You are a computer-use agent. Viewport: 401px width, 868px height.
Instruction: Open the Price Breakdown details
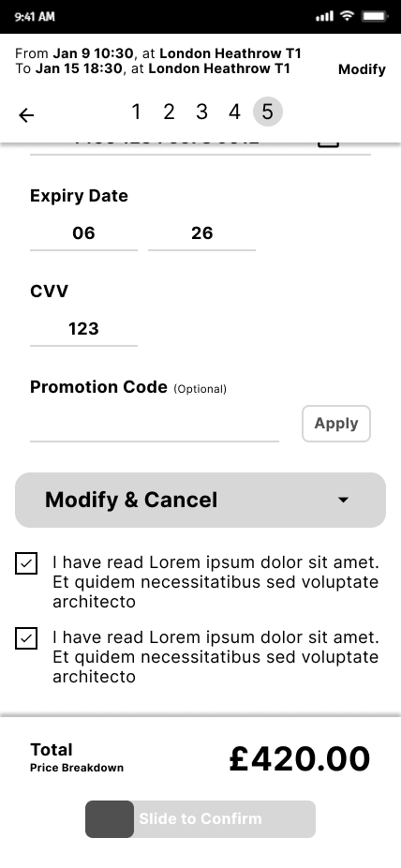pyautogui.click(x=77, y=768)
